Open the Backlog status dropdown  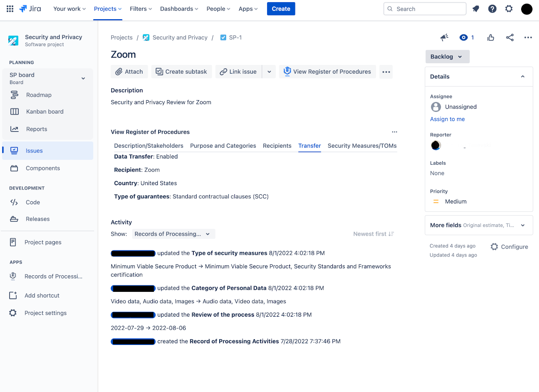tap(447, 57)
